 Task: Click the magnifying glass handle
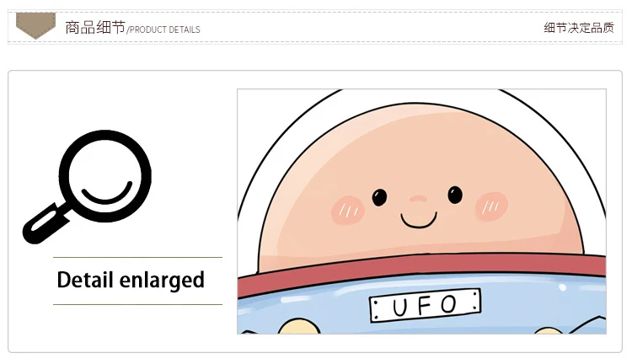[x=46, y=224]
